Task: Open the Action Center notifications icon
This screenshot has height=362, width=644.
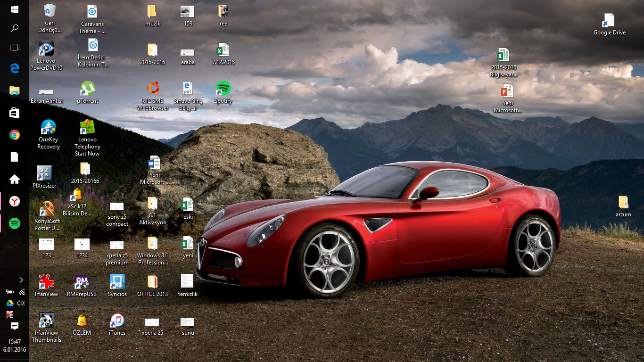Action: [x=14, y=326]
